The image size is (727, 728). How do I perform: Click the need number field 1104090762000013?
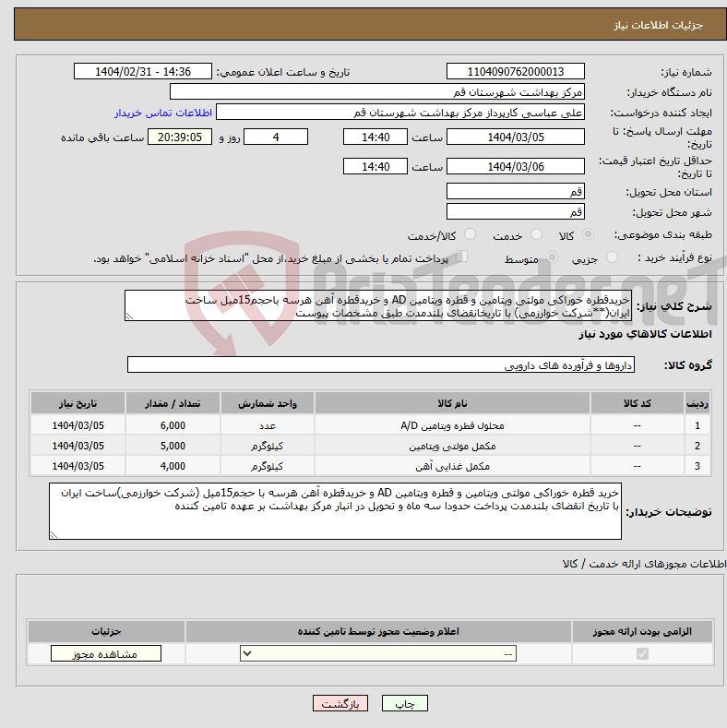pos(516,71)
